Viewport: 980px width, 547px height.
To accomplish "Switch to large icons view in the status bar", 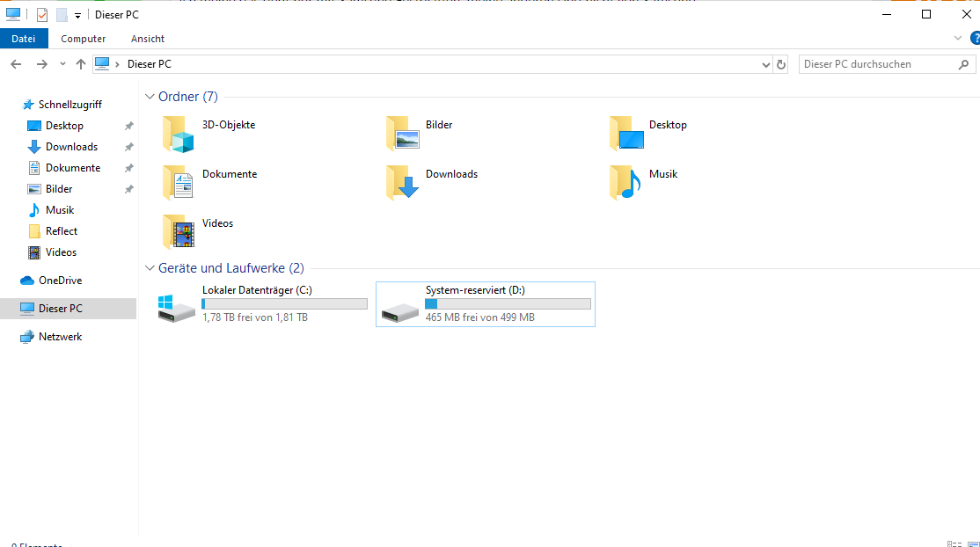I will pos(971,543).
